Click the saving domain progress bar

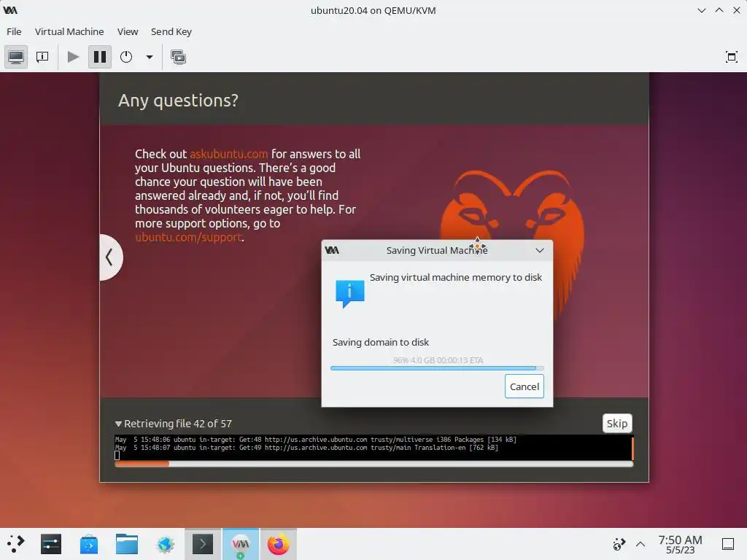437,368
